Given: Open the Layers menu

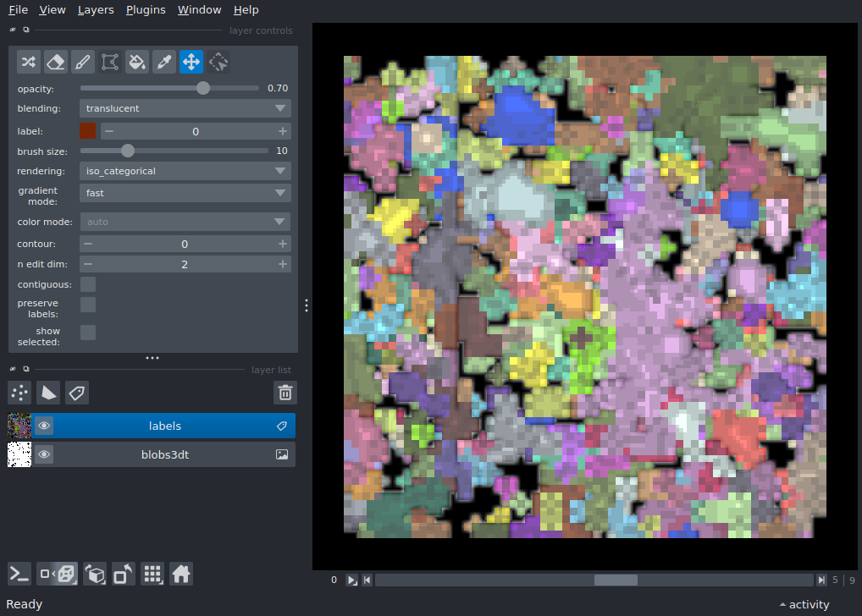Looking at the screenshot, I should [x=95, y=10].
